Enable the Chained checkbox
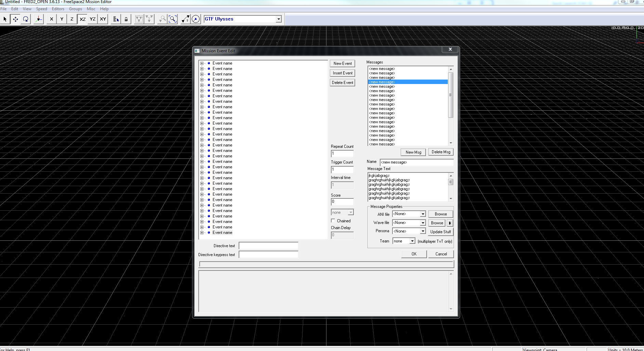 coord(333,221)
